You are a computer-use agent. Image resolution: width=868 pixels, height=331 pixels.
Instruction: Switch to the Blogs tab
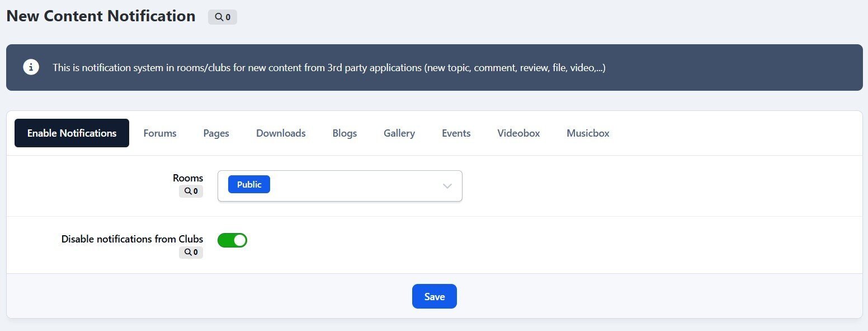[x=345, y=133]
